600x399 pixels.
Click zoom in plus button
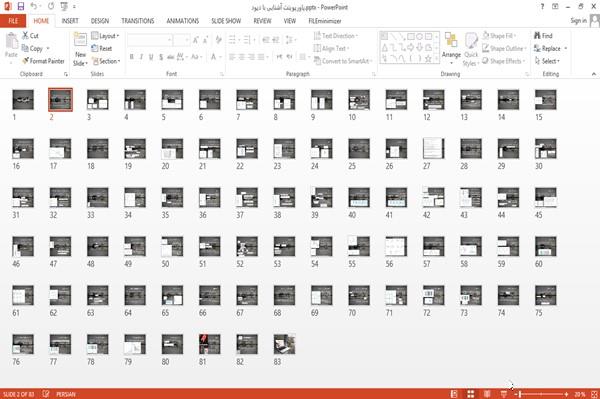point(566,394)
